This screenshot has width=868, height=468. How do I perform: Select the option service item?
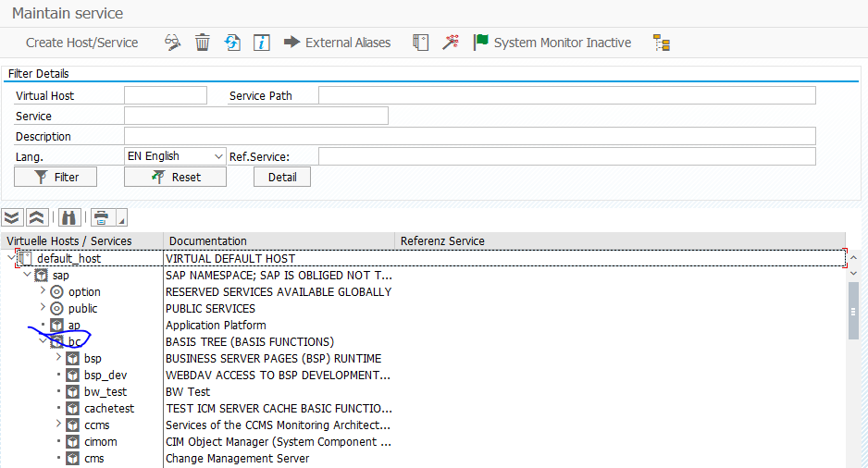pyautogui.click(x=84, y=291)
